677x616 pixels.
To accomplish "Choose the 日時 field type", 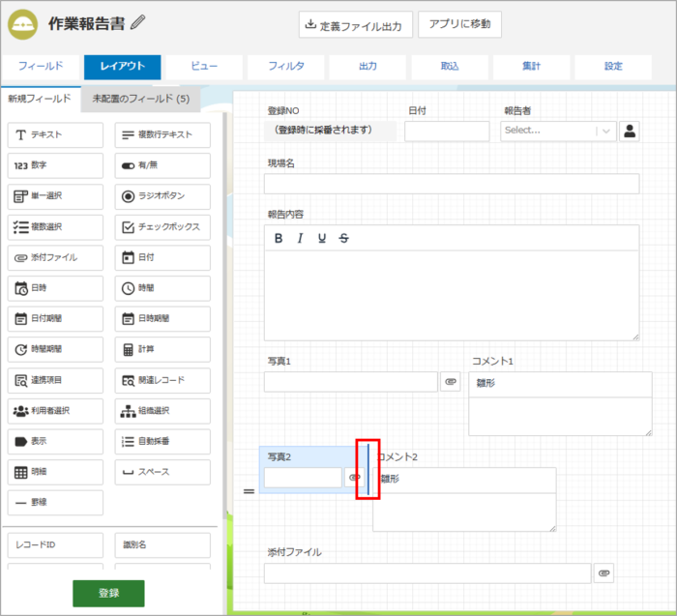I will (x=55, y=288).
